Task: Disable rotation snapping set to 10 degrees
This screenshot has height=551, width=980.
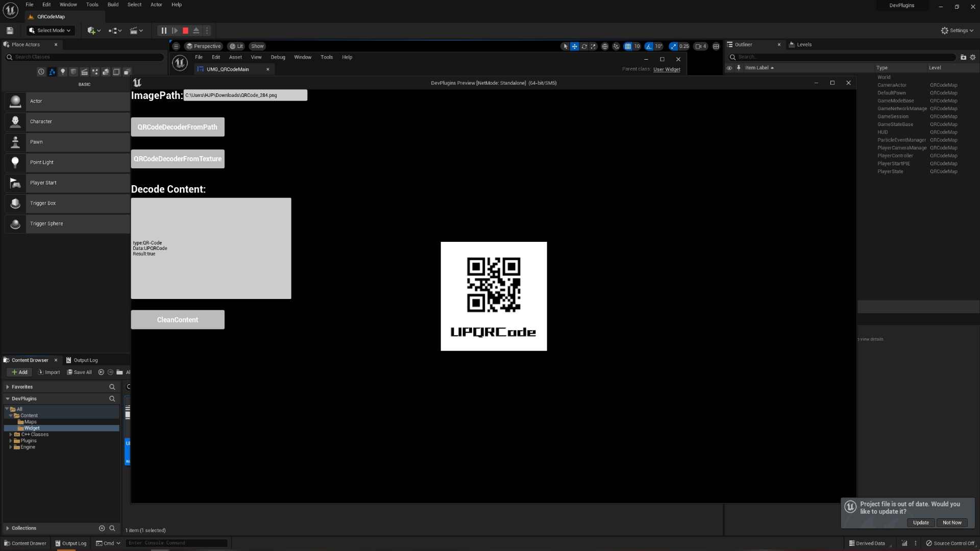Action: pyautogui.click(x=649, y=46)
